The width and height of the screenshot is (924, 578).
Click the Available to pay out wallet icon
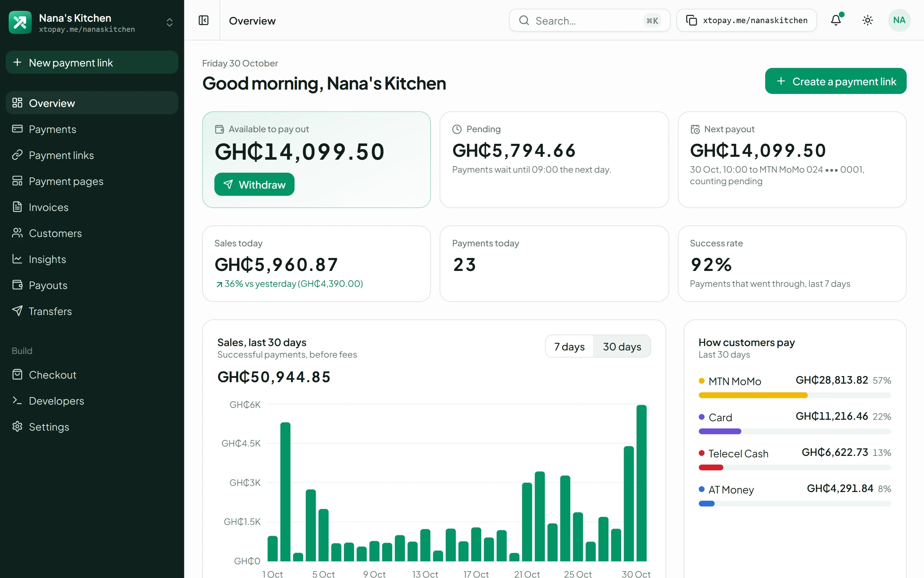click(x=219, y=129)
